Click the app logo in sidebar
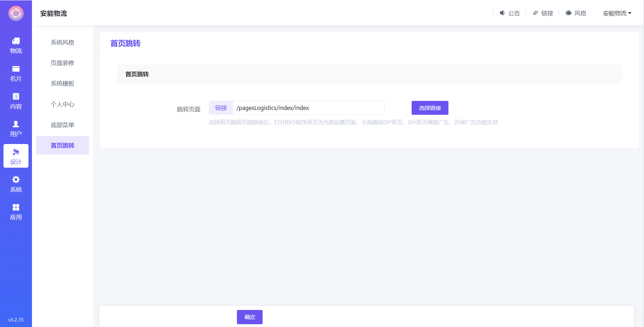Viewport: 644px width, 327px height. click(16, 14)
